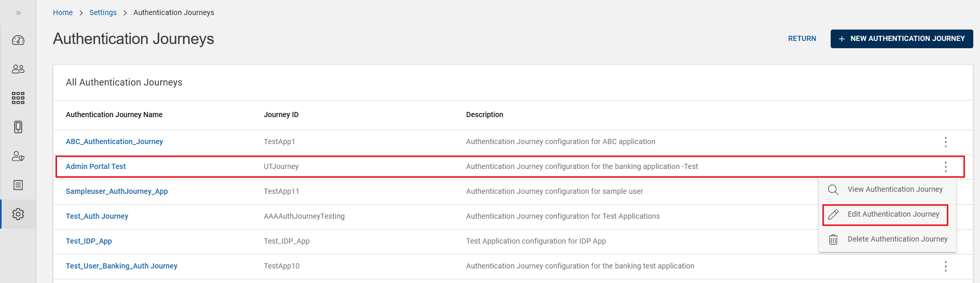
Task: Open the mobile device icon in sidebar
Action: pos(18,127)
